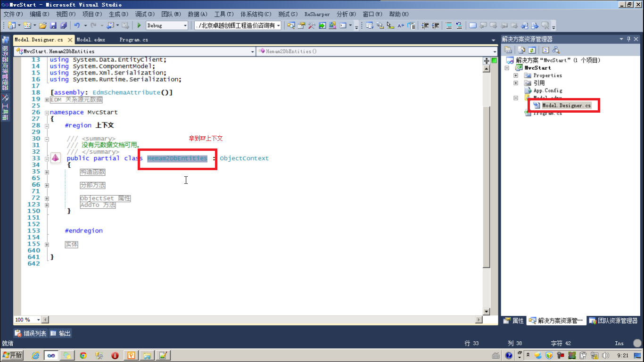
Task: Close the Model.Designer.cs tab
Action: pos(70,40)
